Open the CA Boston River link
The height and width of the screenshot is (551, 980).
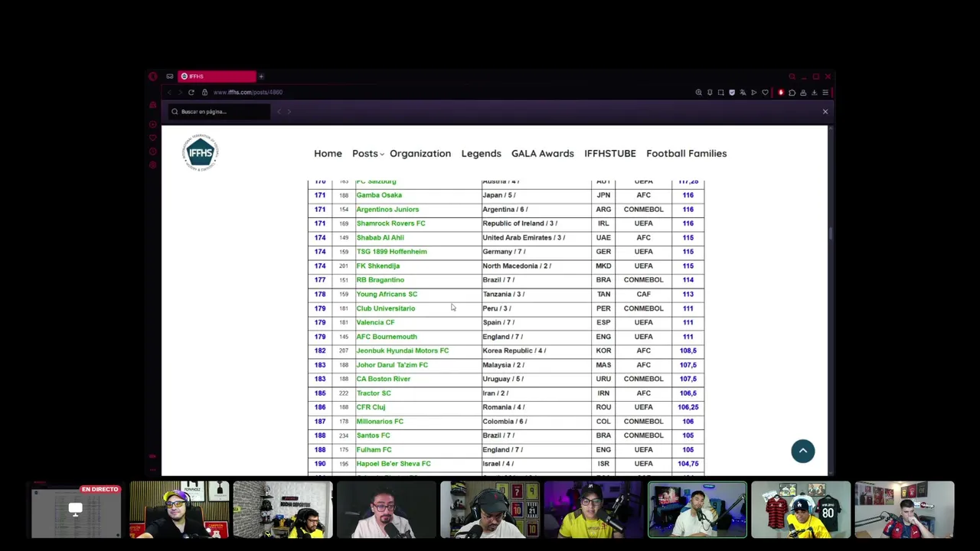tap(383, 379)
